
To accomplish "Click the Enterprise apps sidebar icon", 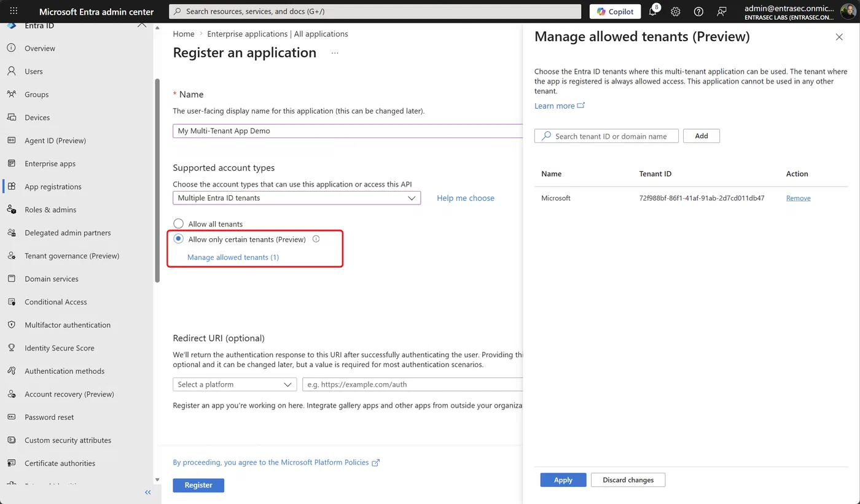I will pos(12,163).
